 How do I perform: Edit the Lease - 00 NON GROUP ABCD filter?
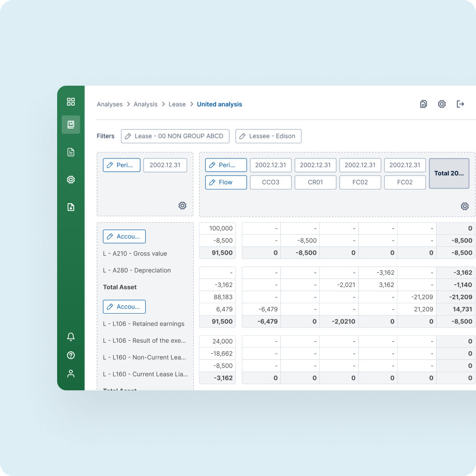tap(175, 136)
